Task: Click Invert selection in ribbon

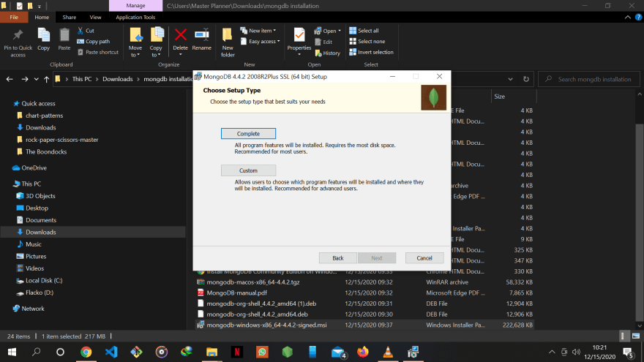Action: click(371, 52)
